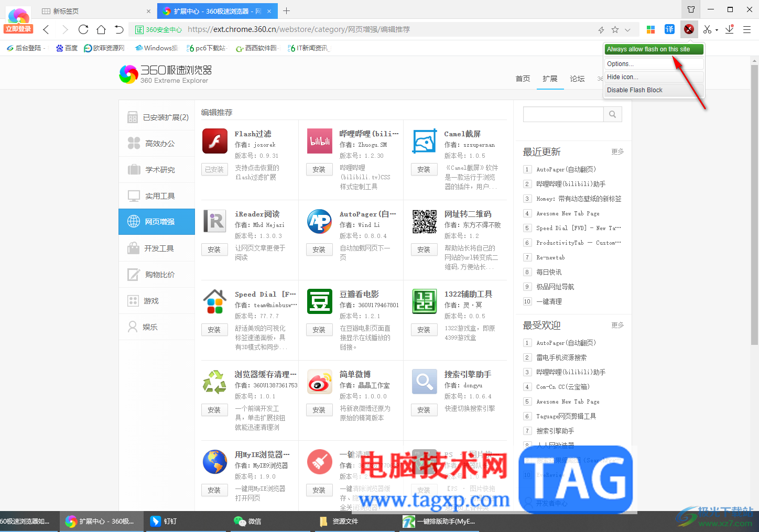Viewport: 759px width, 532px height.
Task: Click the 简单微博 weibo icon
Action: click(x=320, y=382)
